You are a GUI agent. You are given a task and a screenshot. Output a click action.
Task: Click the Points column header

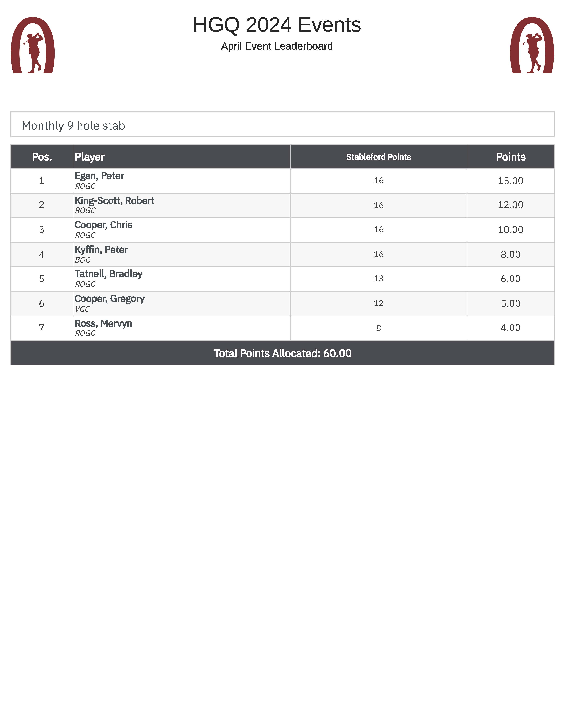pos(510,157)
